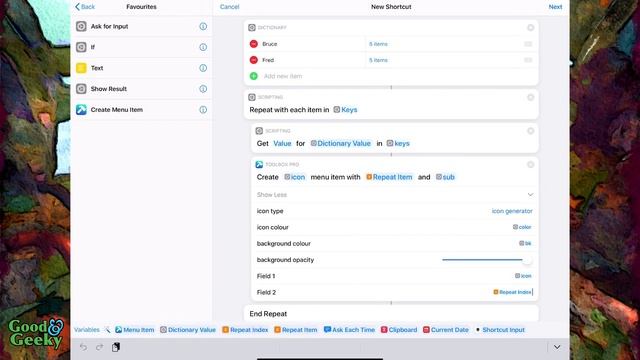The image size is (640, 360).
Task: Show info for the Text action
Action: click(x=203, y=68)
